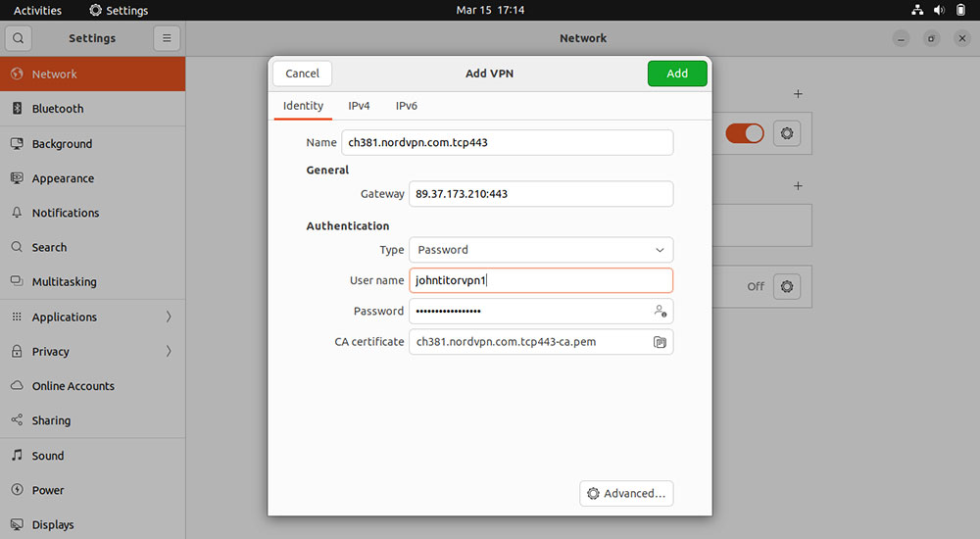Open gear settings next to the orange toggle

coord(787,133)
